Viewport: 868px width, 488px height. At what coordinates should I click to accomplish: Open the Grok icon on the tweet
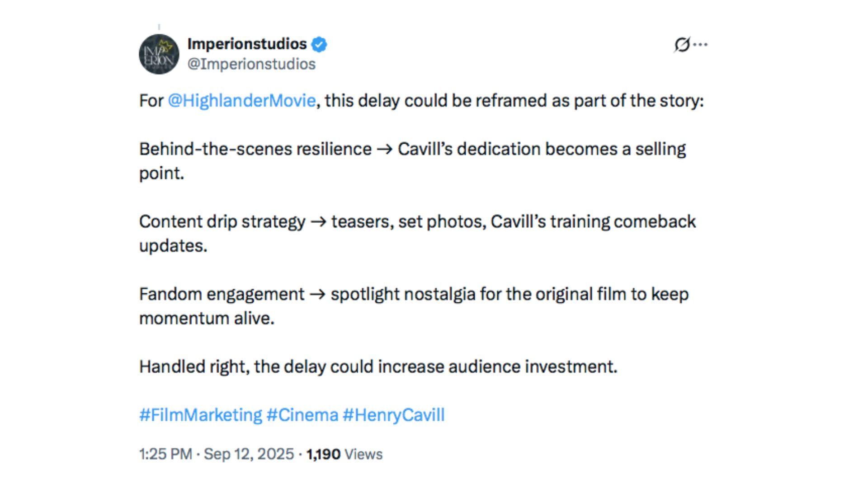(x=682, y=45)
